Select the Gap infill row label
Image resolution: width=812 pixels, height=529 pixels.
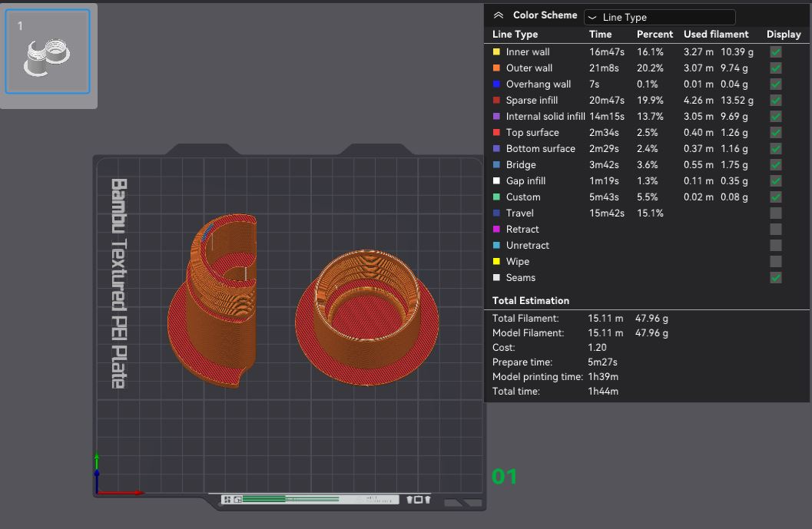tap(525, 180)
